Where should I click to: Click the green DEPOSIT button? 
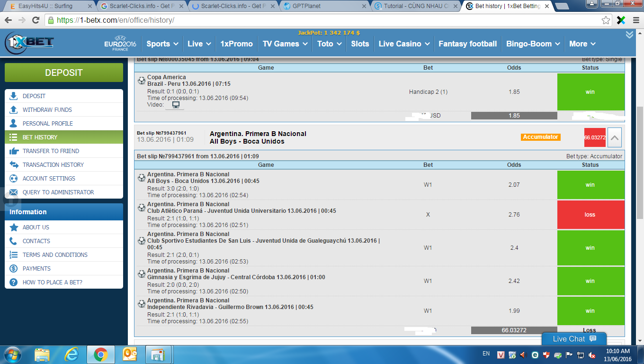pyautogui.click(x=64, y=73)
